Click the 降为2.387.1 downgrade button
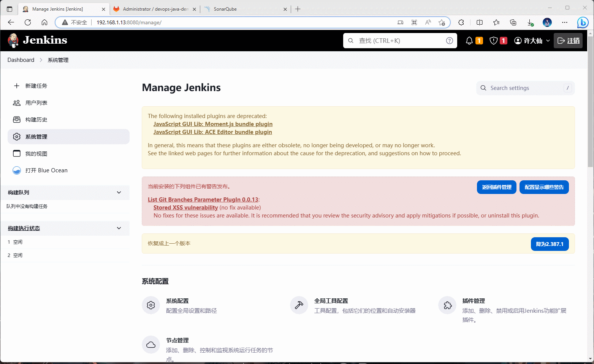594x364 pixels. click(550, 244)
